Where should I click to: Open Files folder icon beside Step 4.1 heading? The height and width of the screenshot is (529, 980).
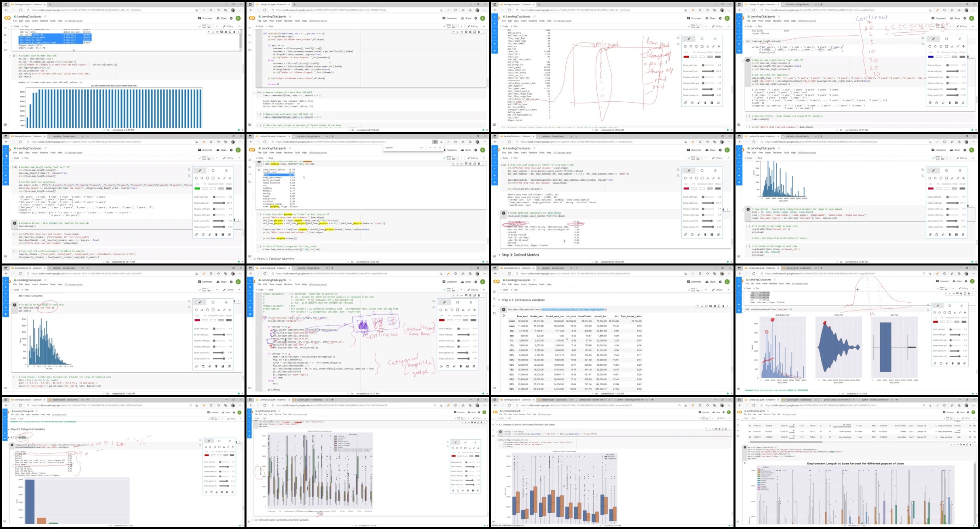494,313
